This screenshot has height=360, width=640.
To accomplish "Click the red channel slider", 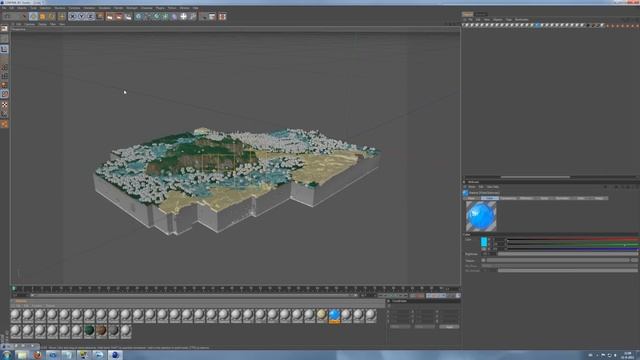I will pos(572,240).
